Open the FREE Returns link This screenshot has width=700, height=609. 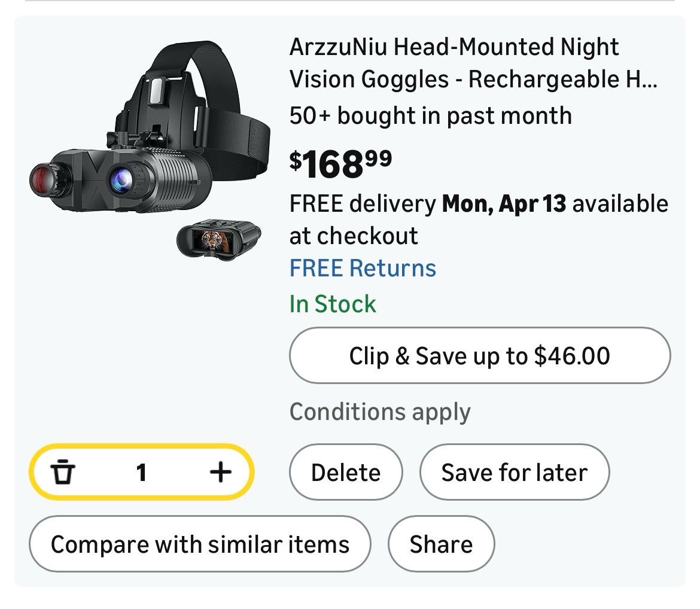tap(363, 268)
